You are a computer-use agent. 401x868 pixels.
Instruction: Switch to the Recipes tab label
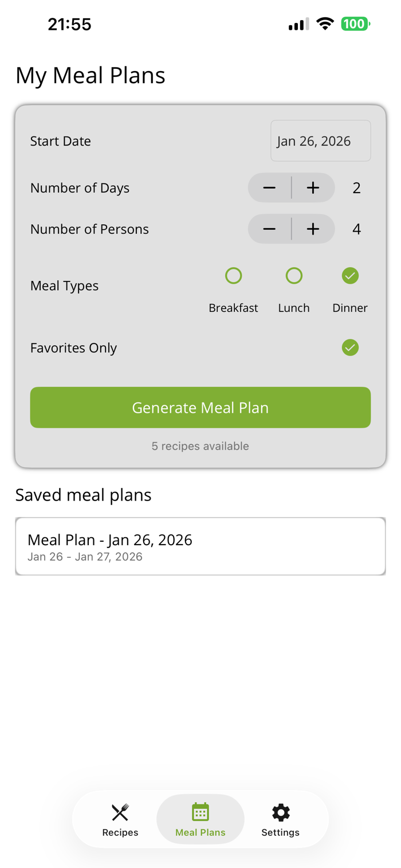coord(120,832)
